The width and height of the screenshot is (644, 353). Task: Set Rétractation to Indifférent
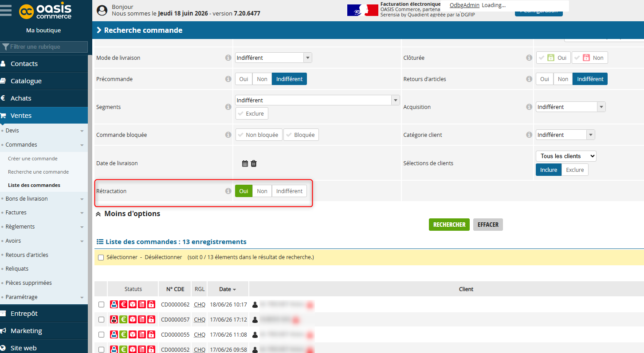[289, 191]
